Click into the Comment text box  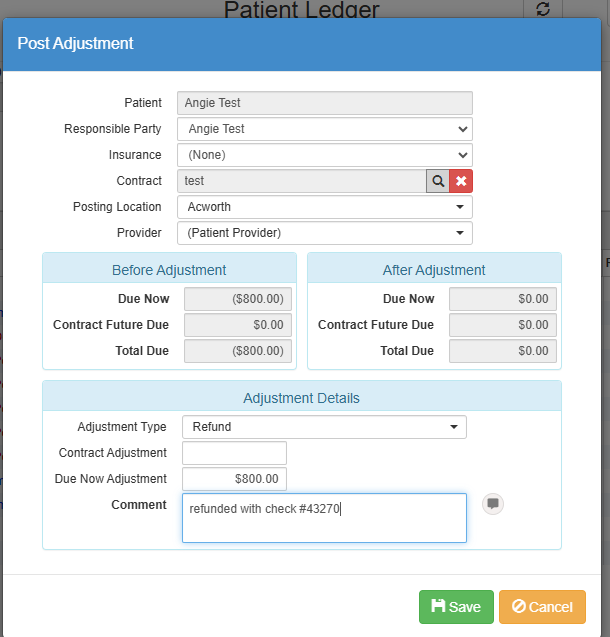point(324,518)
